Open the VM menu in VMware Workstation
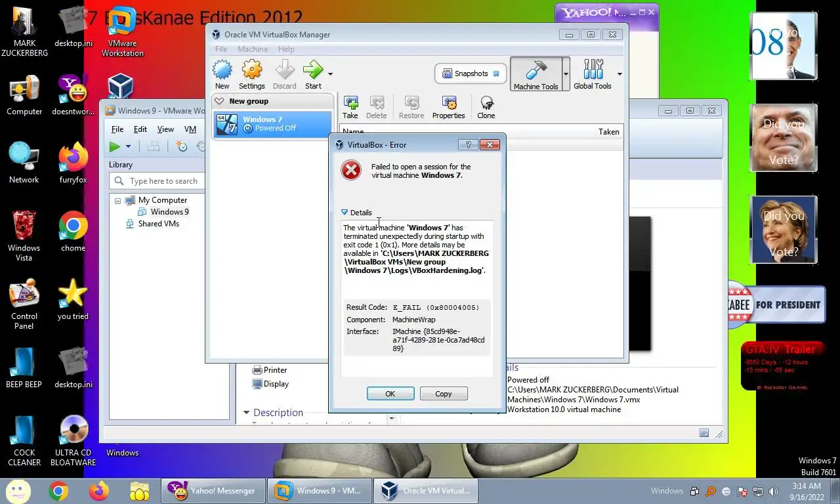Screen dimensions: 840x504 (190, 129)
